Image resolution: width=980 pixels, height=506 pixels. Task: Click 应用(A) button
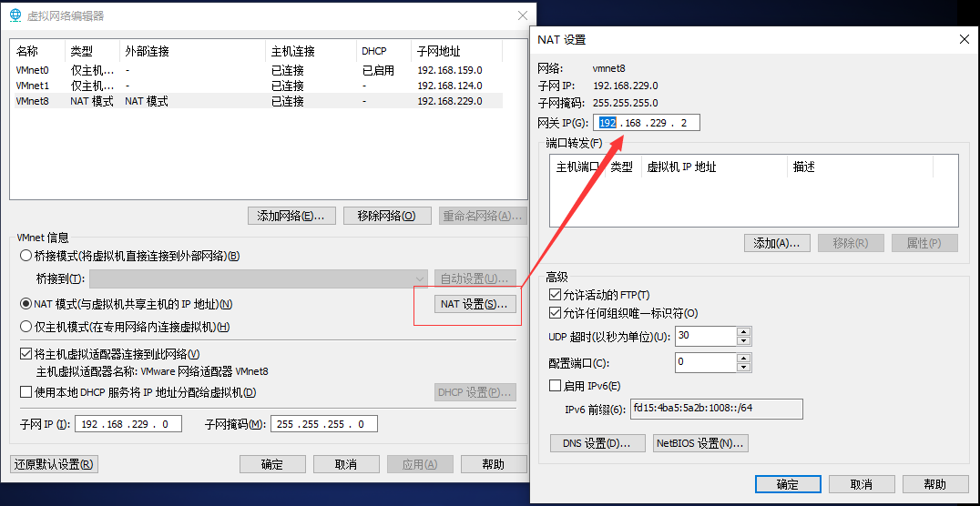pyautogui.click(x=420, y=464)
